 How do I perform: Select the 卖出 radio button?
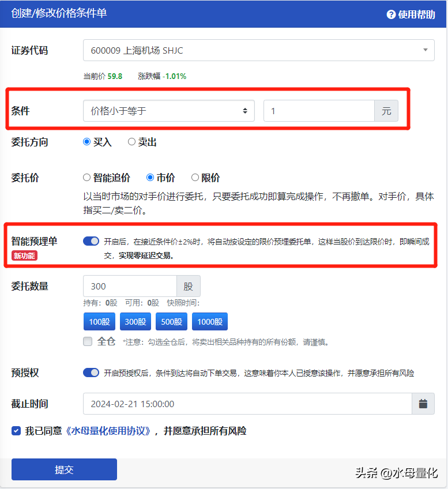131,142
